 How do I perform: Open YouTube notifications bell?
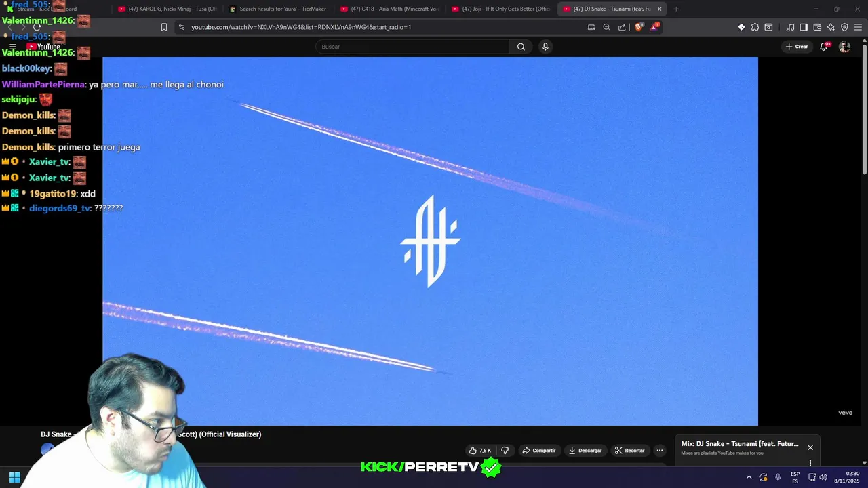(824, 47)
